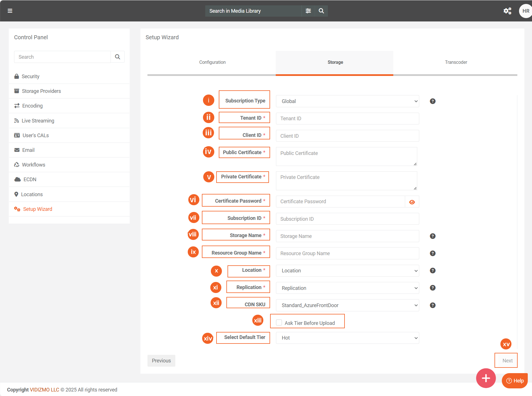
Task: Click the red plus floating button
Action: point(485,378)
